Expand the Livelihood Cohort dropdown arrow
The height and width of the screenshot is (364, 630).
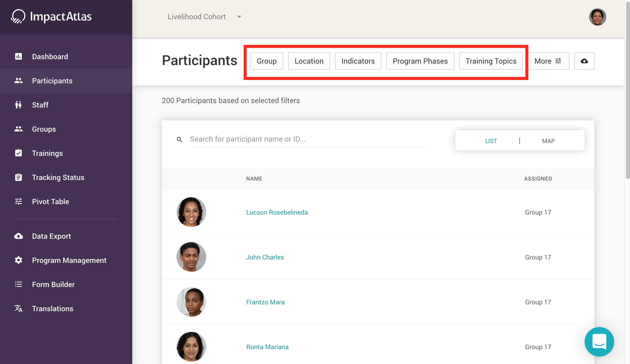pyautogui.click(x=239, y=17)
